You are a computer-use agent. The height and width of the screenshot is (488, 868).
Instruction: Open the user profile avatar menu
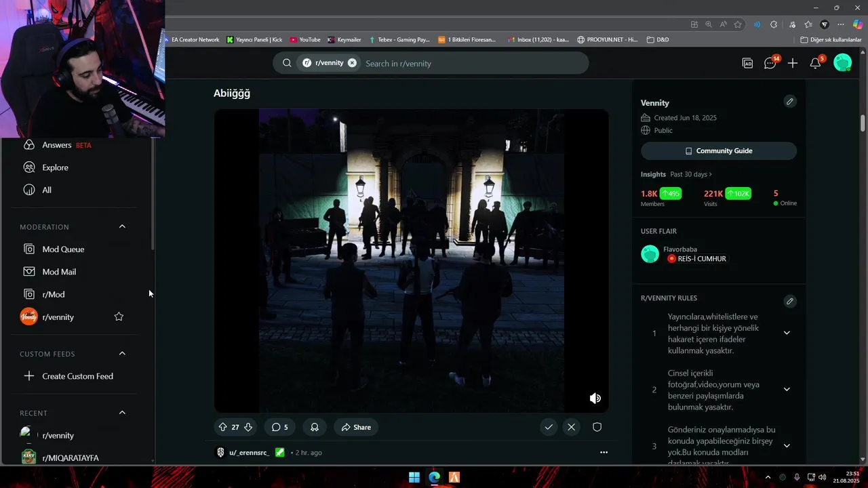(x=842, y=63)
